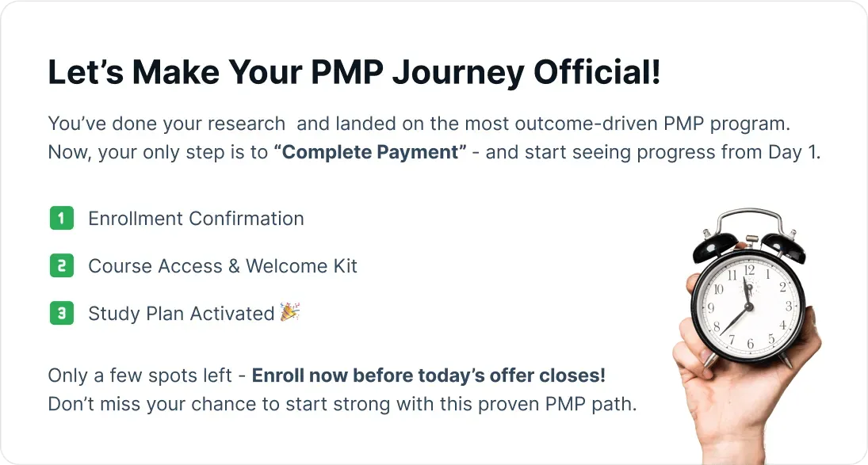Screen dimensions: 868x465
Task: Click the green number 2 badge
Action: [62, 265]
